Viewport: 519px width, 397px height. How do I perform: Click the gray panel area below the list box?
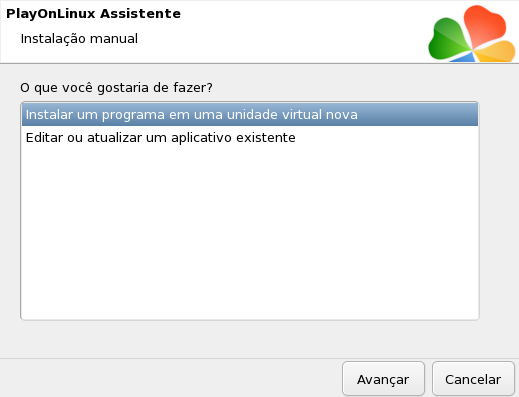(x=250, y=338)
